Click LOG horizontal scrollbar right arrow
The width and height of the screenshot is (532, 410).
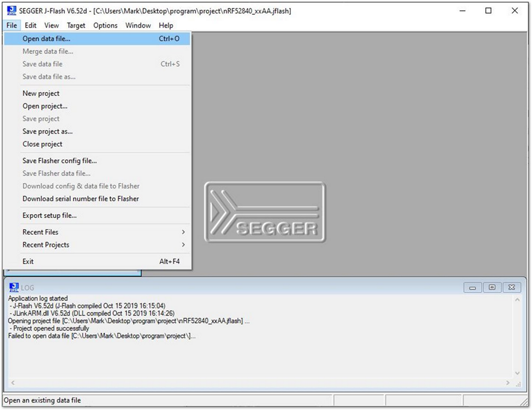pyautogui.click(x=508, y=382)
